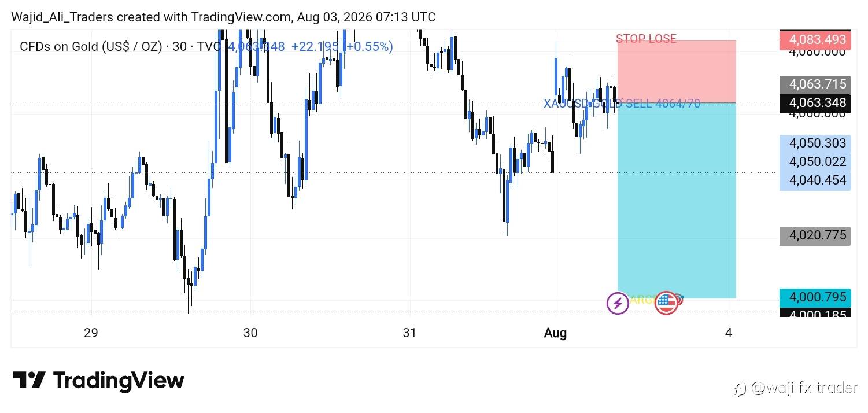Open the US flag economic event icon

coord(666,303)
